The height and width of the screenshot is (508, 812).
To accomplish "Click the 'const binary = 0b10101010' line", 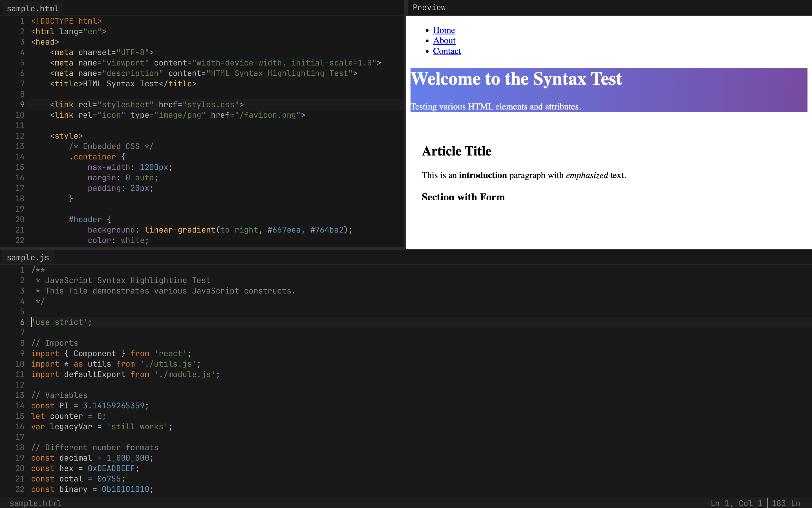I will (x=92, y=489).
